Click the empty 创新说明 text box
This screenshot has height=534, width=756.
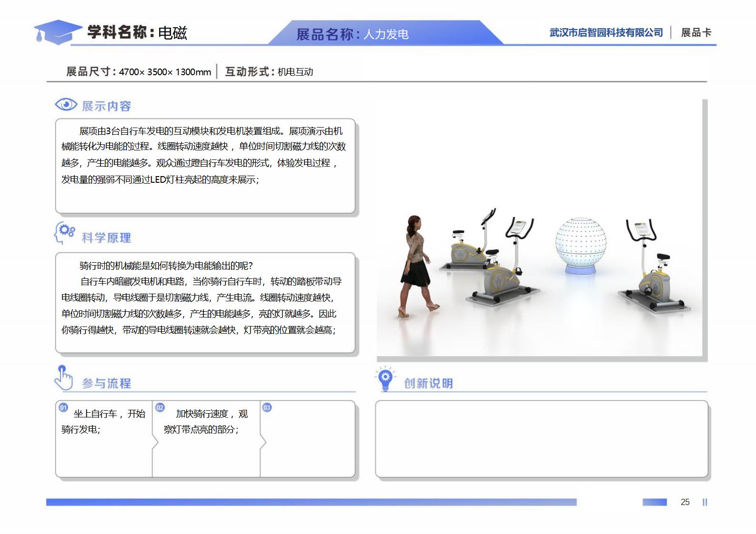coord(542,439)
